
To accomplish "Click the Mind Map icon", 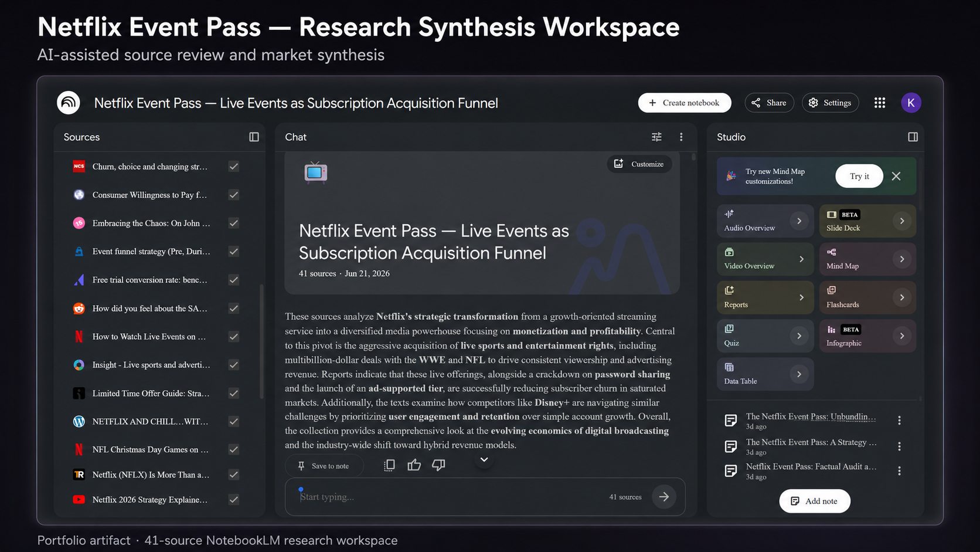I will (x=831, y=252).
